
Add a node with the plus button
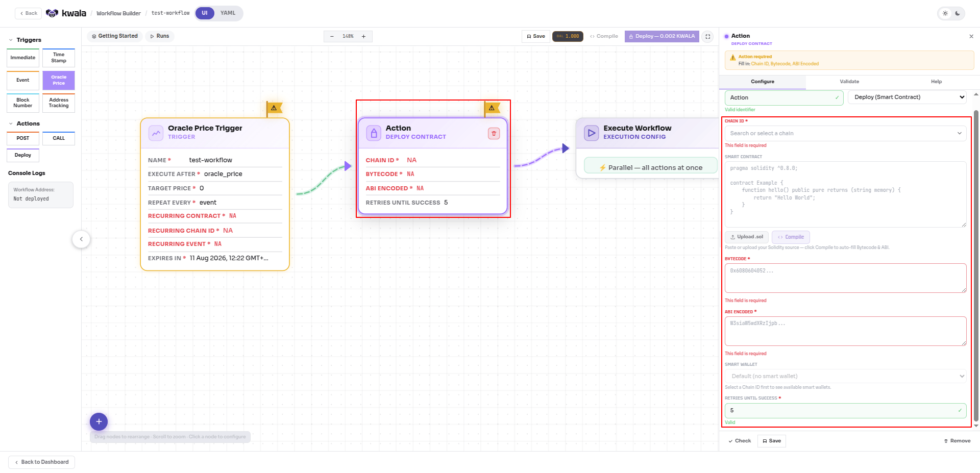pos(99,421)
